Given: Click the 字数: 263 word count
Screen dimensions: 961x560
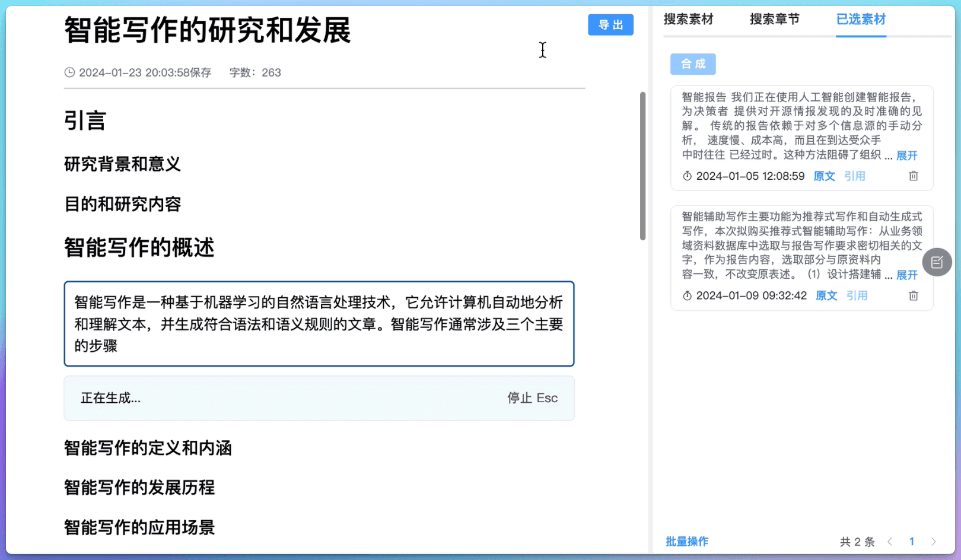Looking at the screenshot, I should (x=255, y=72).
